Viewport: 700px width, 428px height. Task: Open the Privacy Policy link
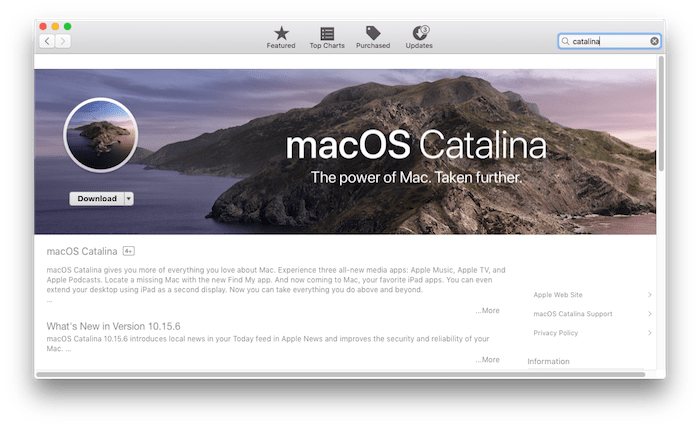[x=555, y=333]
